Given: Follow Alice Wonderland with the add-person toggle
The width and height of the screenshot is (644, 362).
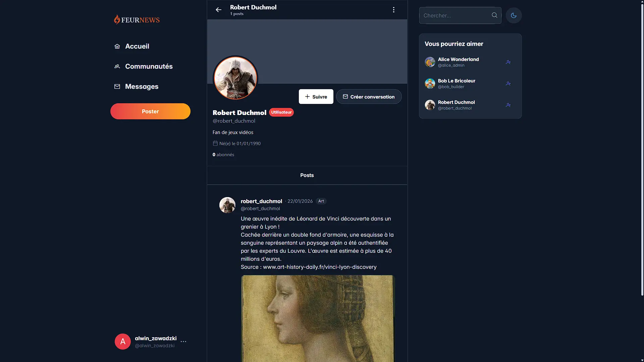Looking at the screenshot, I should click(508, 62).
